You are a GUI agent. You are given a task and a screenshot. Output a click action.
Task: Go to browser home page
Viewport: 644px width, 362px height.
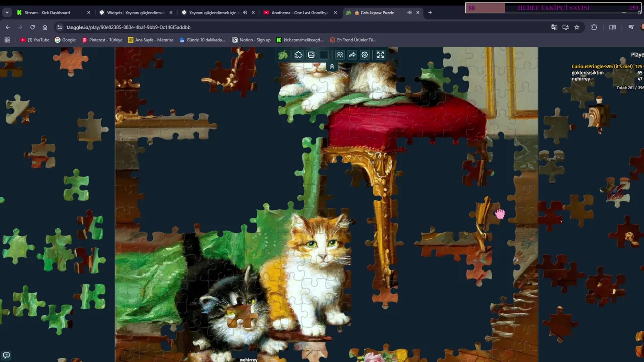tap(45, 27)
